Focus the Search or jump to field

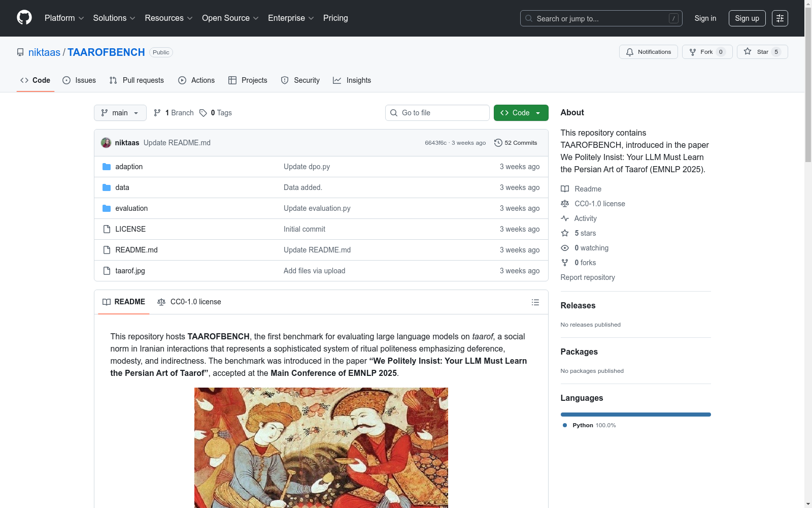tap(601, 18)
